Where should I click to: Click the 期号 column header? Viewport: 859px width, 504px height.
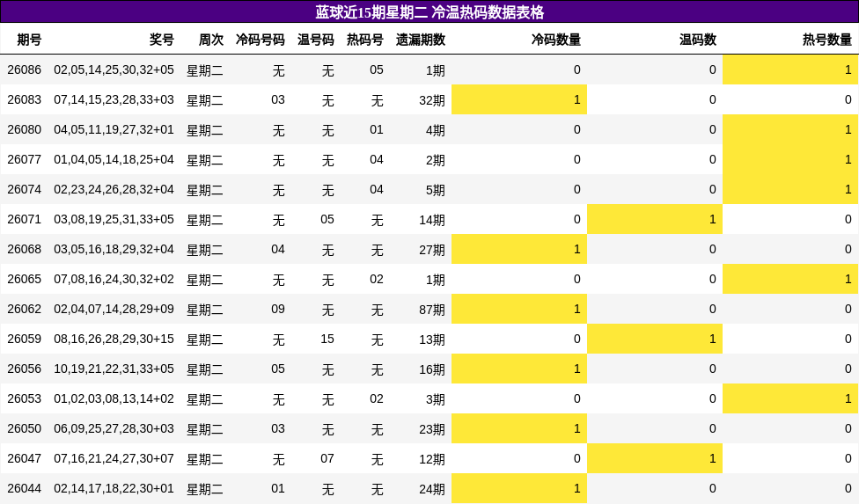(x=29, y=40)
